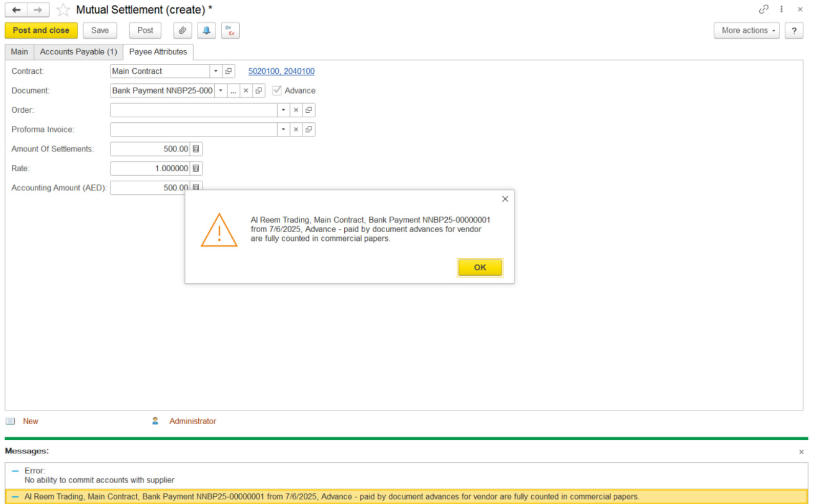Open calculator for Amount Of Settlements
813x504 pixels.
pos(196,149)
